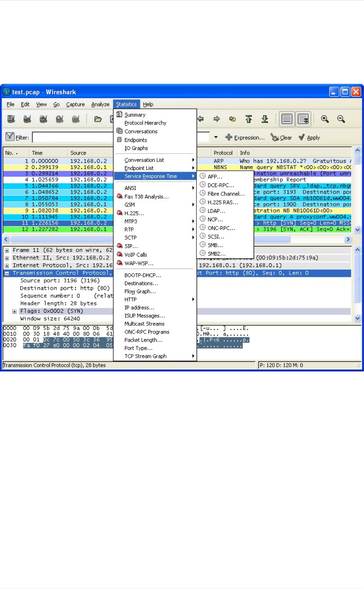The width and height of the screenshot is (364, 589).
Task: Expand the HTTP submenu
Action: pyautogui.click(x=155, y=300)
